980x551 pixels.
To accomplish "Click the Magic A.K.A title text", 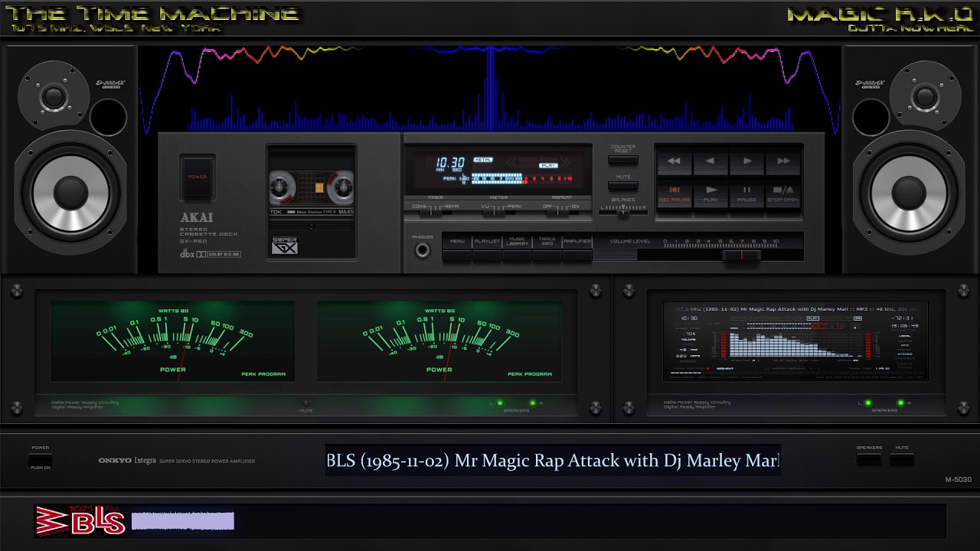I will 880,14.
